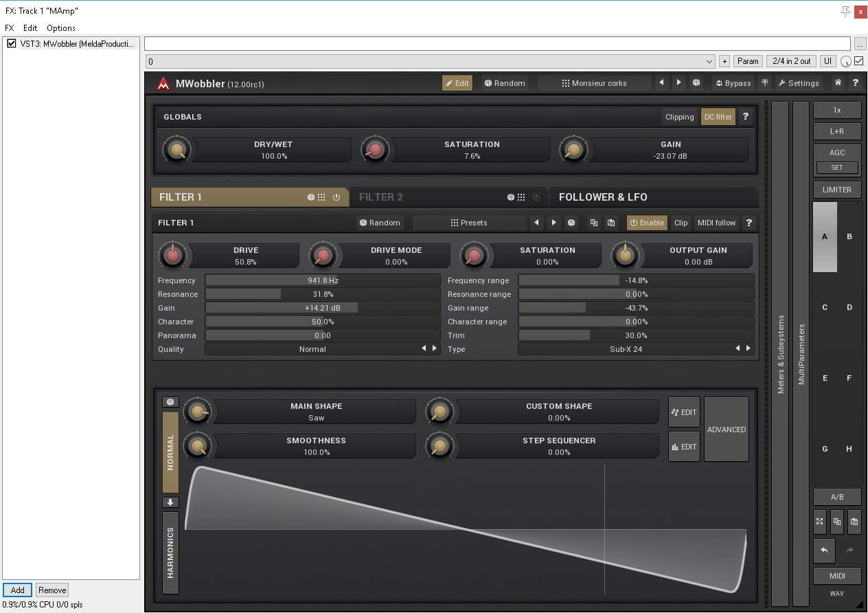Image resolution: width=868 pixels, height=613 pixels.
Task: Open Globals section help question mark
Action: [x=745, y=117]
